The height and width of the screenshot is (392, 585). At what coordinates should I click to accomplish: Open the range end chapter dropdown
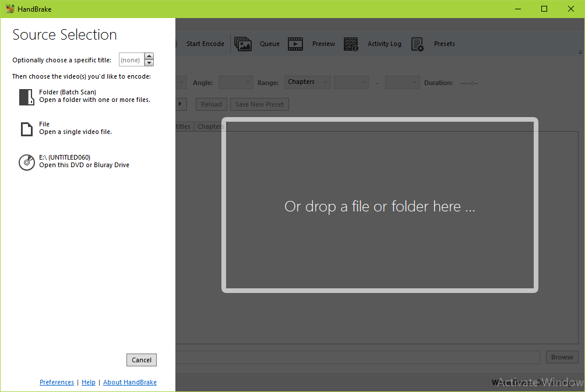click(403, 83)
